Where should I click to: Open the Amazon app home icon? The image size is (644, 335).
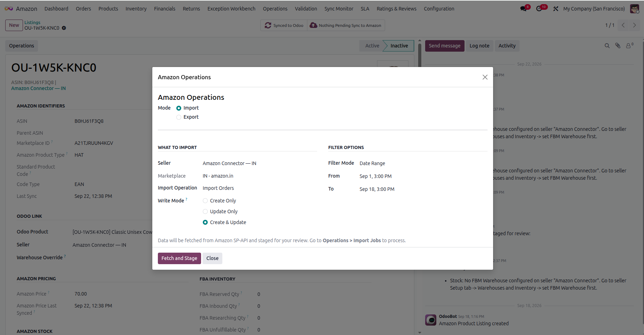(x=8, y=9)
